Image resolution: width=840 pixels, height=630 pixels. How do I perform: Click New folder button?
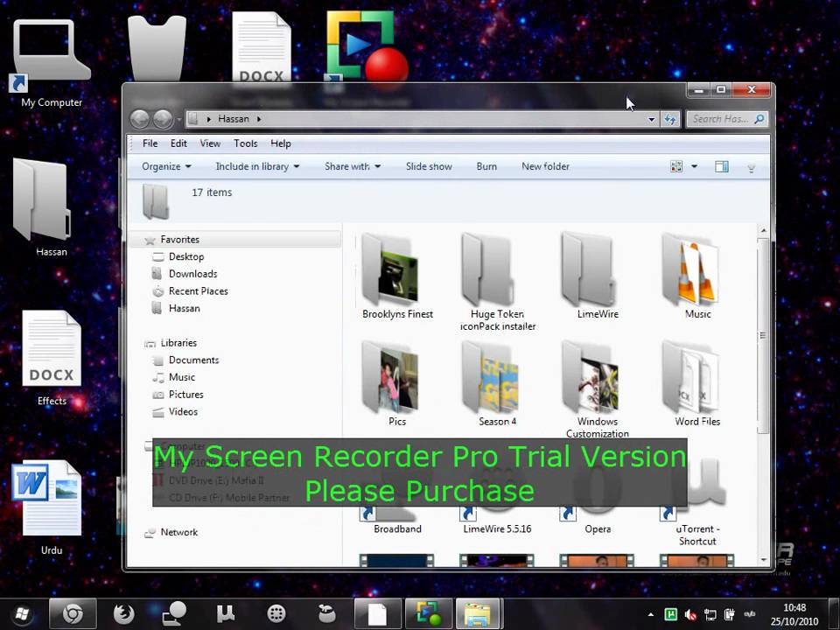(545, 166)
